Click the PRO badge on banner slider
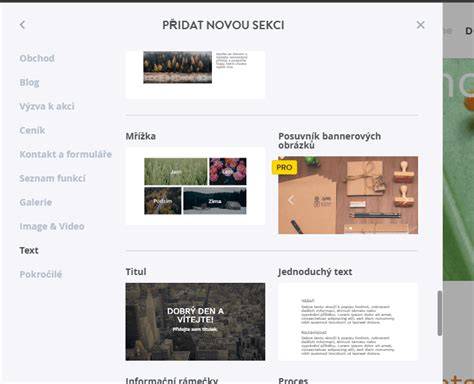The image size is (474, 384). click(x=284, y=167)
